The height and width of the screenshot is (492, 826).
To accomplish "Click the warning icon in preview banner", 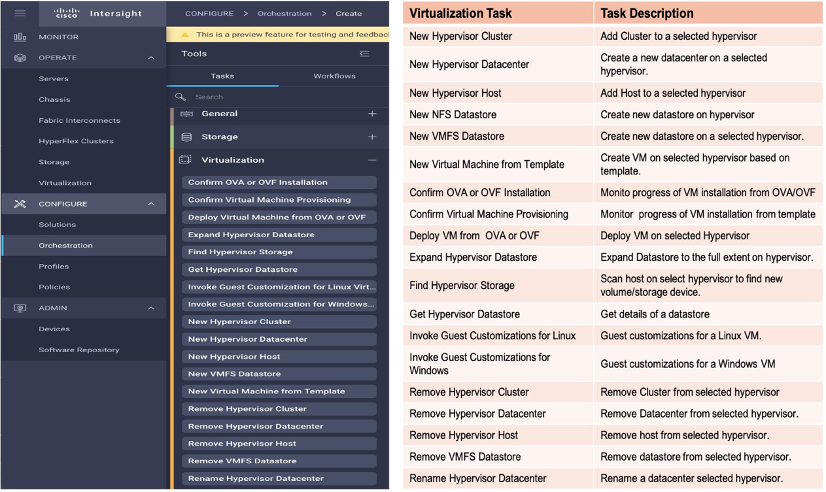I will pyautogui.click(x=185, y=35).
